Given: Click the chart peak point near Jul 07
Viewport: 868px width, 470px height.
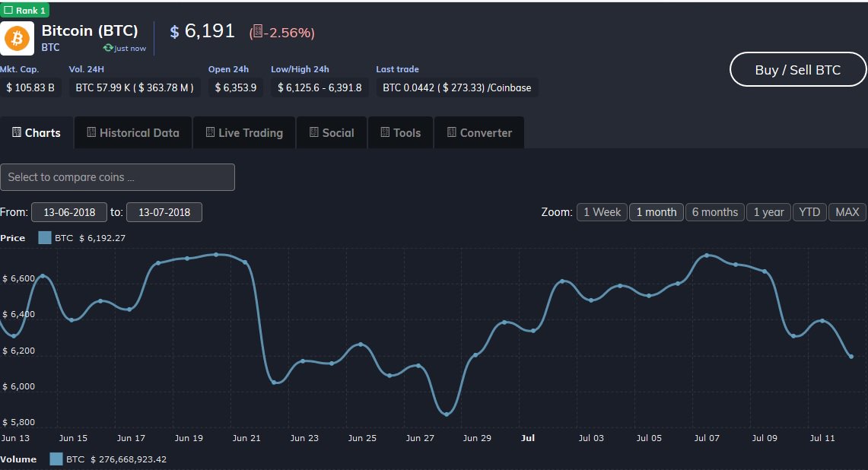Looking at the screenshot, I should pyautogui.click(x=707, y=256).
